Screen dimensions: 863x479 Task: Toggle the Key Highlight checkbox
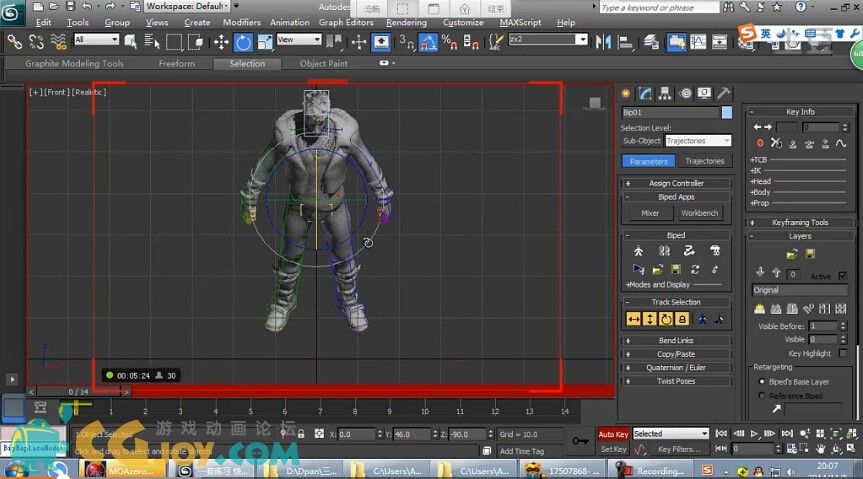tap(843, 353)
